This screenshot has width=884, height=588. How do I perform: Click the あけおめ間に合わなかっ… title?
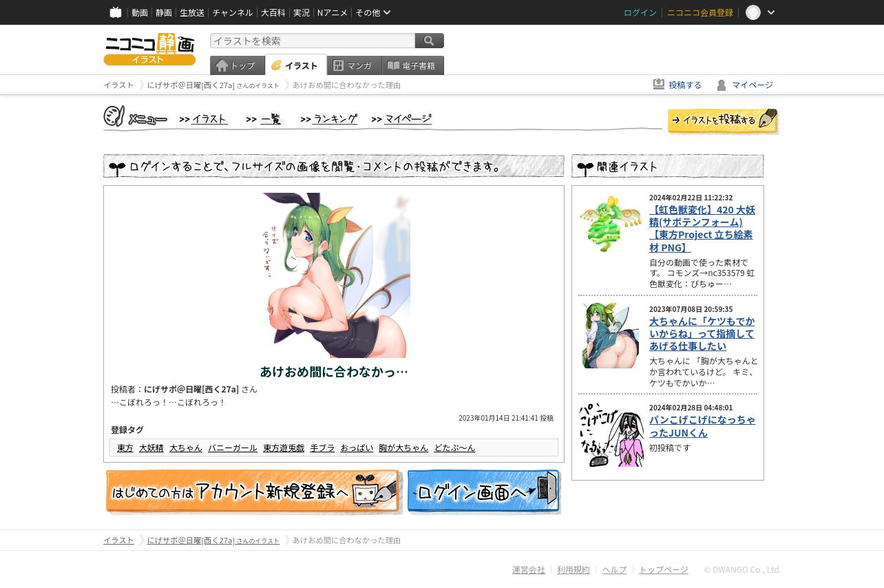coord(334,372)
